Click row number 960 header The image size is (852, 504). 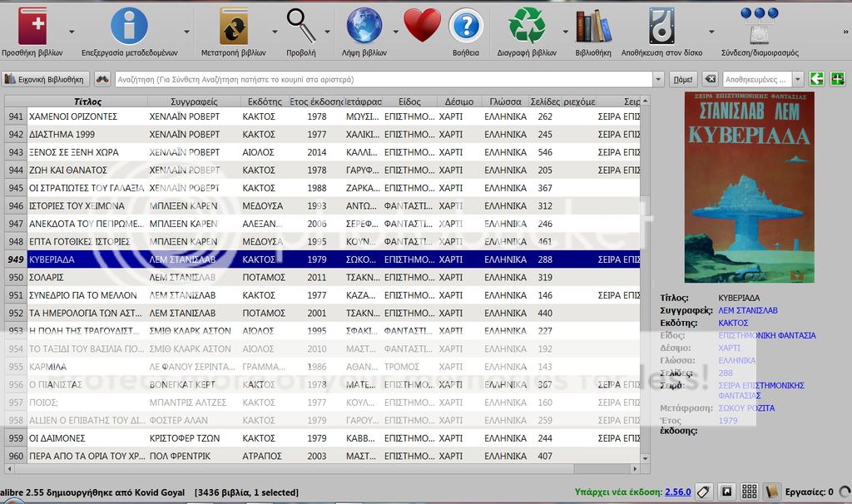click(16, 457)
